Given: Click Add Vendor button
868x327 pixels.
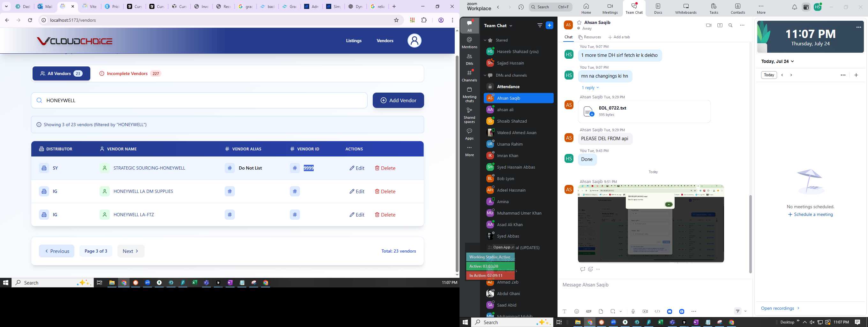Looking at the screenshot, I should coord(398,101).
